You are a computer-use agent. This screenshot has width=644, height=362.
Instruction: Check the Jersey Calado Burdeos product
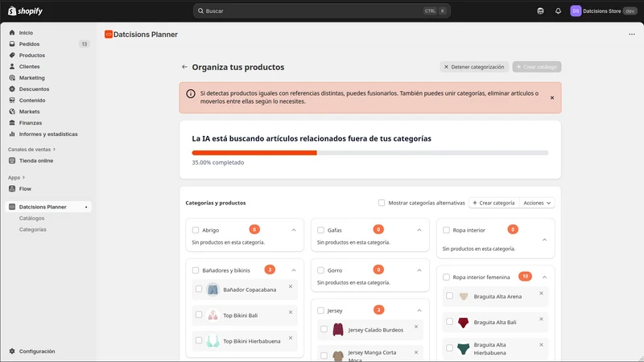tap(324, 329)
